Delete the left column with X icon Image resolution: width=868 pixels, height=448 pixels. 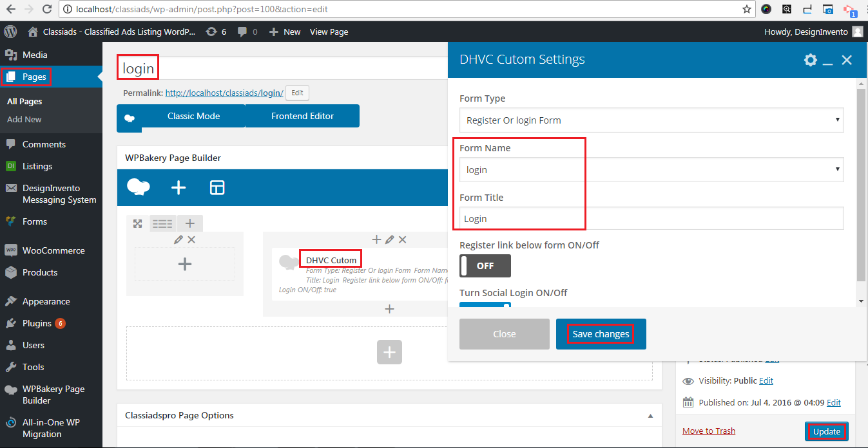point(191,239)
